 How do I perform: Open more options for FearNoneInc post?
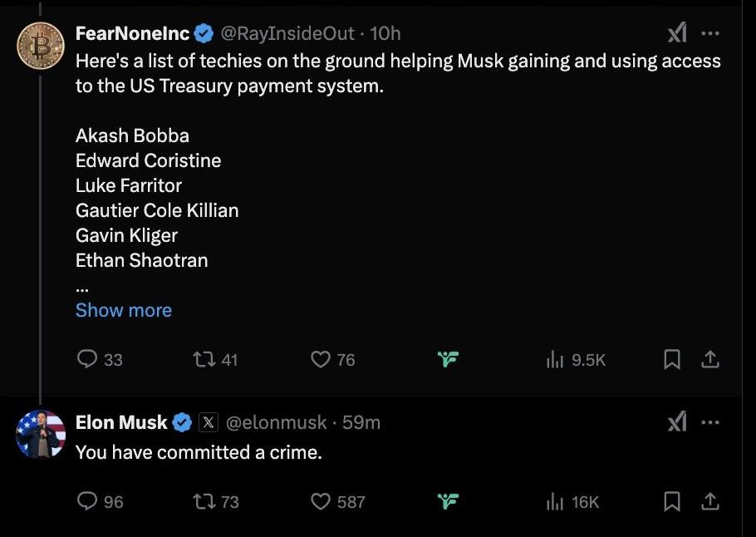coord(710,33)
